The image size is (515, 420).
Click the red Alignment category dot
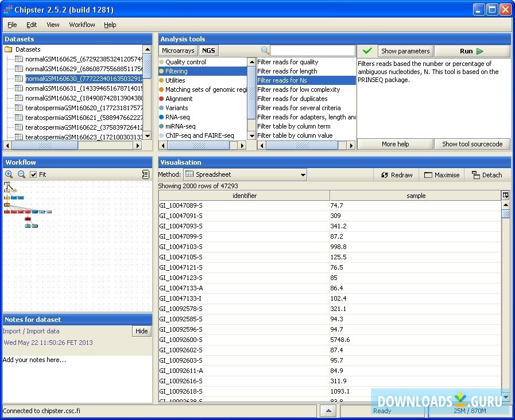coord(162,99)
